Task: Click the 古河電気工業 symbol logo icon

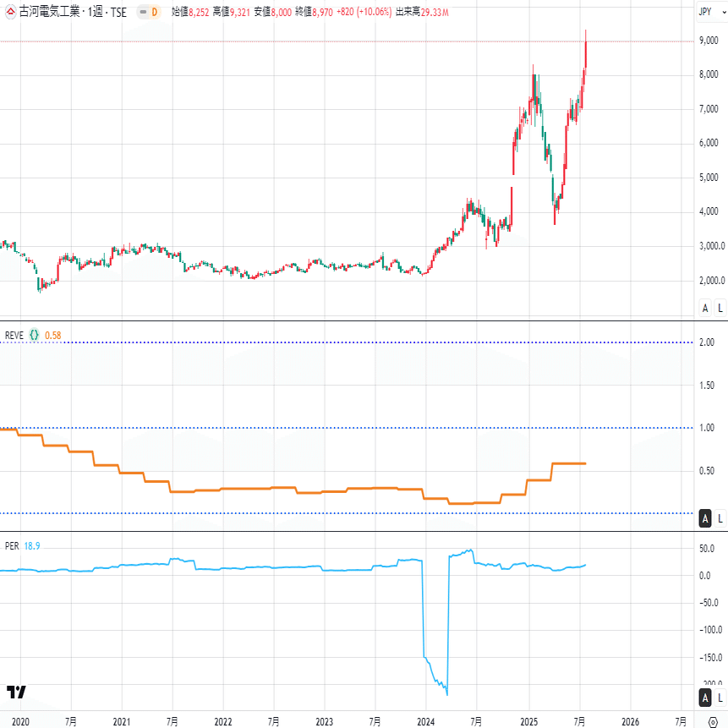Action: tap(10, 12)
